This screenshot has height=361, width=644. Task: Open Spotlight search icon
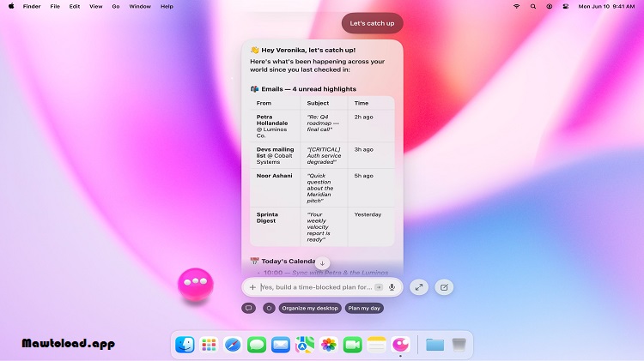coord(533,7)
